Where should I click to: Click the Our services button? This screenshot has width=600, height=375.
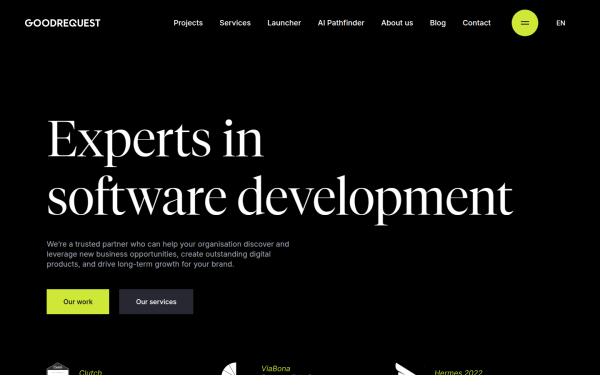[156, 302]
